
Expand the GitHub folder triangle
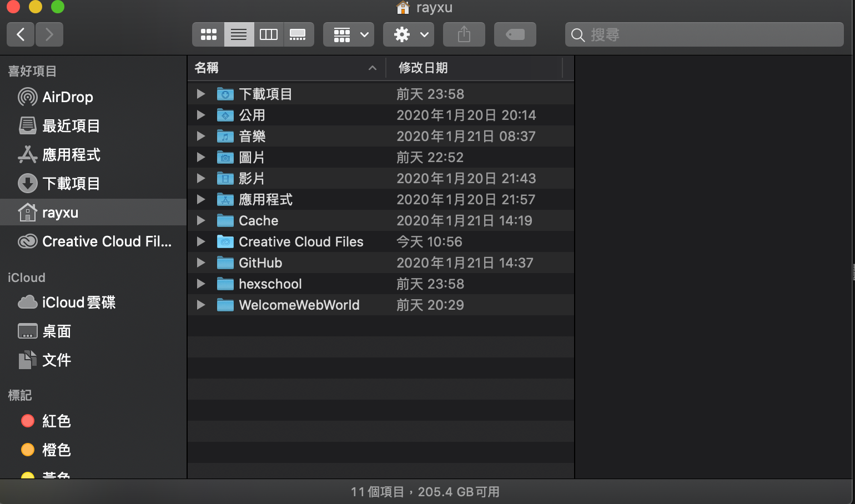coord(201,263)
